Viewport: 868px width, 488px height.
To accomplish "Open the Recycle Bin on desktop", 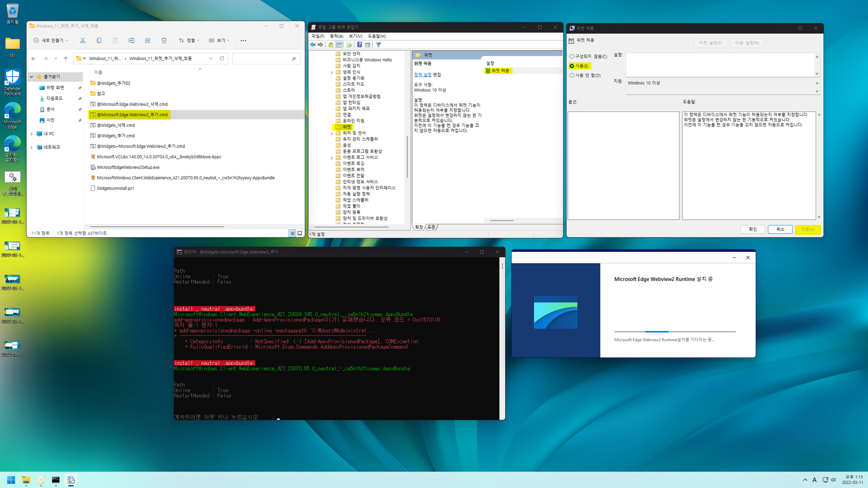I will pyautogui.click(x=12, y=14).
